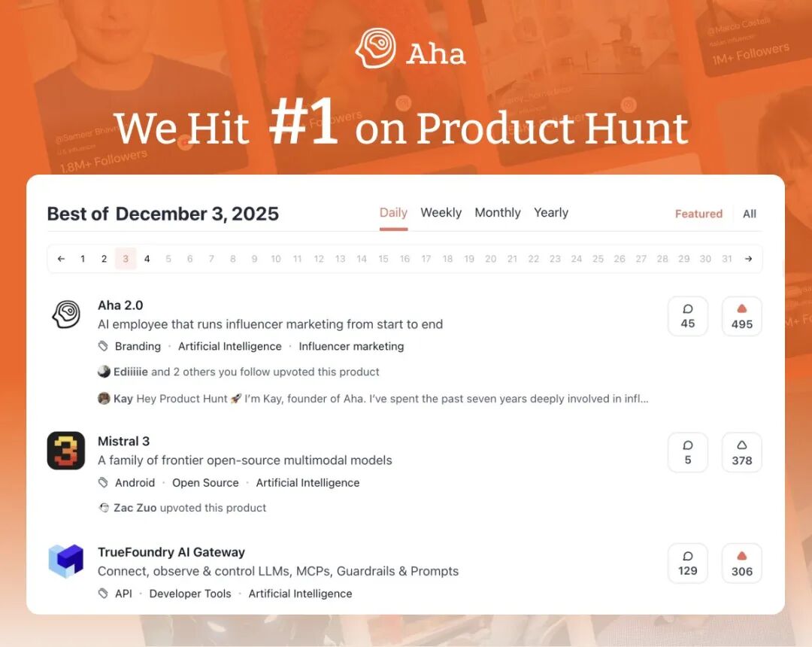Toggle upvote on TrueFoundry AI Gateway (306)
This screenshot has width=812, height=647.
pos(742,563)
